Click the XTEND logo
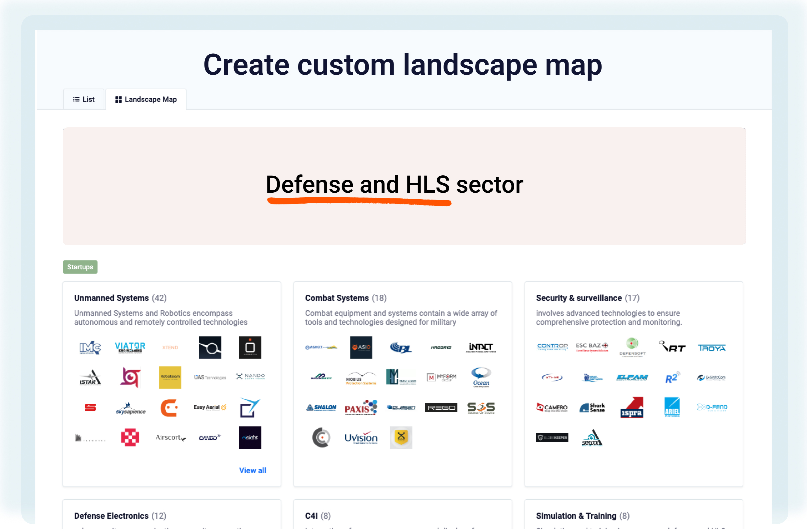Screen dimensions: 807x532 click(x=170, y=348)
